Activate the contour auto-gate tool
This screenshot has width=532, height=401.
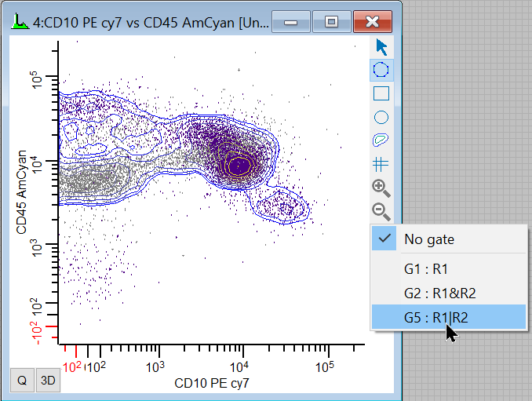coord(381,140)
